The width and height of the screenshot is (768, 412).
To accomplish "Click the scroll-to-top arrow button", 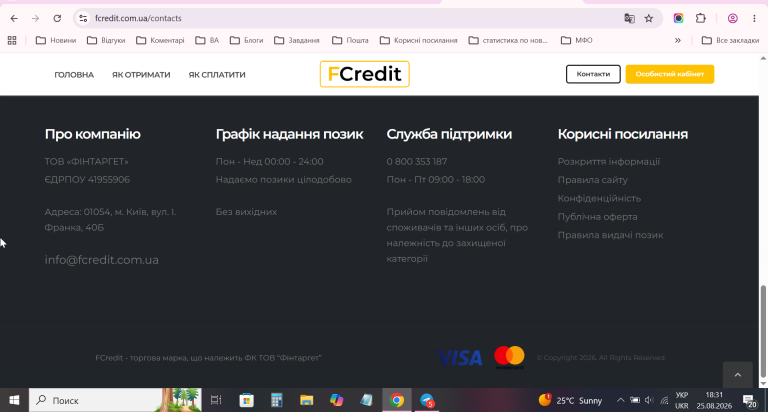I will coord(738,375).
